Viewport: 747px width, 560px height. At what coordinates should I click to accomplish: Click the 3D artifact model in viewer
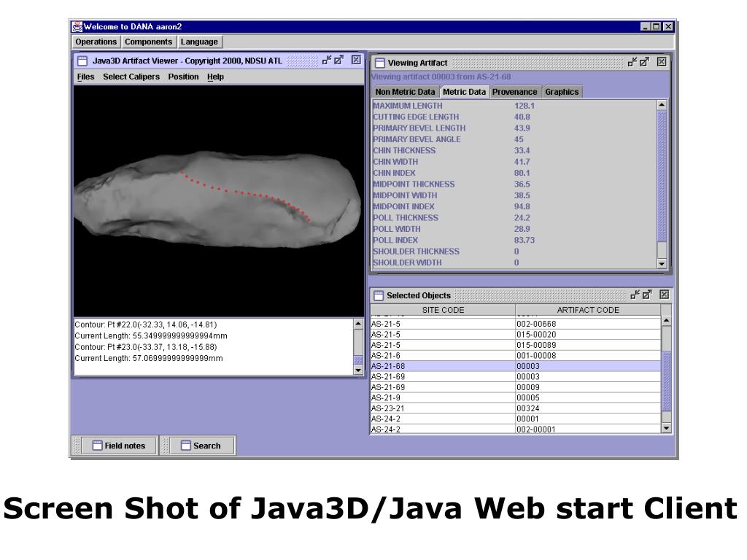[x=217, y=200]
